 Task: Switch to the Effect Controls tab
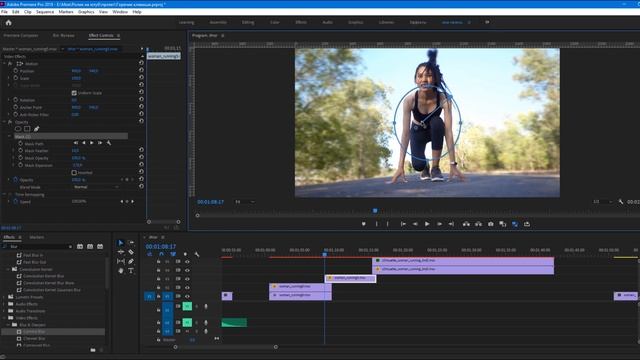point(101,36)
